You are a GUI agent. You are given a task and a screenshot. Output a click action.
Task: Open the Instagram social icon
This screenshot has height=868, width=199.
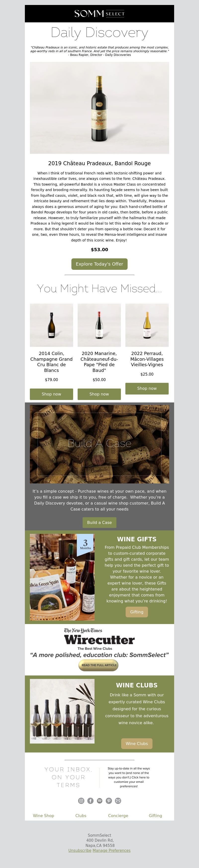coord(81,801)
